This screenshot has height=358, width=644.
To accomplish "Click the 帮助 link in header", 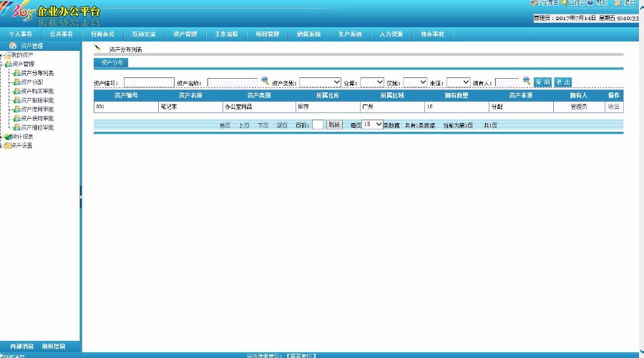I will click(602, 2).
